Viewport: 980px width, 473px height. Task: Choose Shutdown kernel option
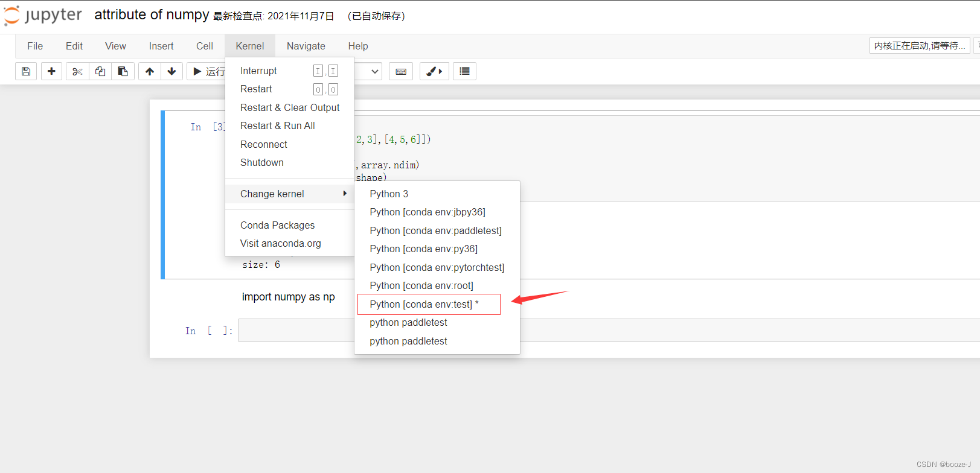tap(289, 162)
